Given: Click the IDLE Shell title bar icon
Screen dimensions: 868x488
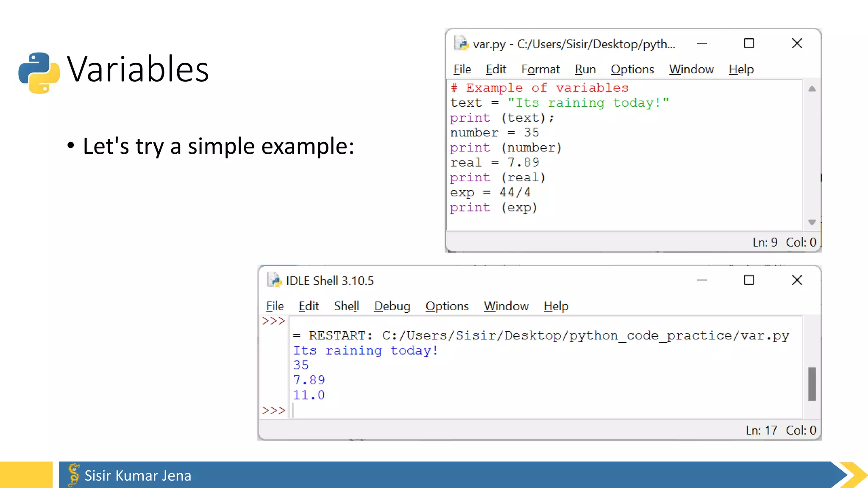Looking at the screenshot, I should click(x=274, y=280).
